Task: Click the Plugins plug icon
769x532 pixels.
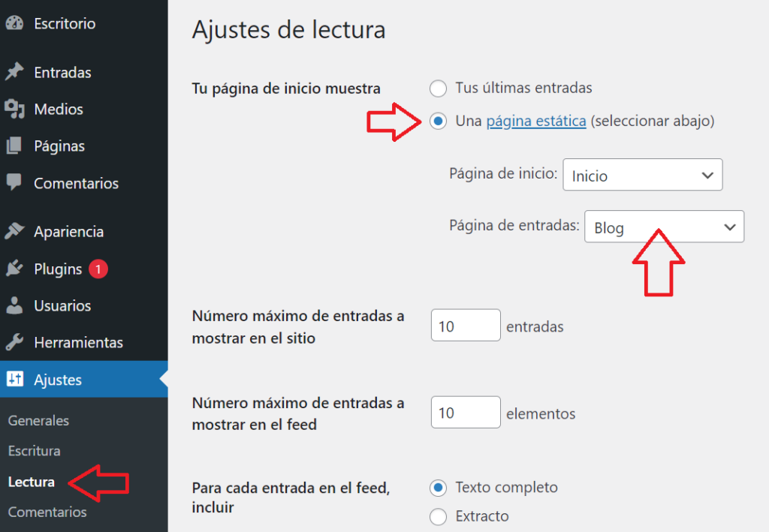Action: tap(17, 269)
